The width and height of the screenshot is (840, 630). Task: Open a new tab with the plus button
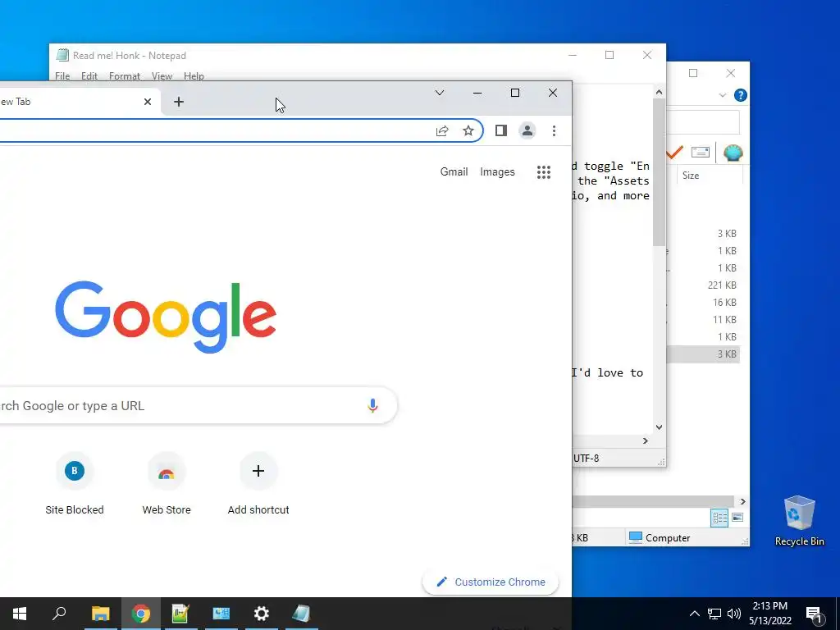pyautogui.click(x=179, y=102)
